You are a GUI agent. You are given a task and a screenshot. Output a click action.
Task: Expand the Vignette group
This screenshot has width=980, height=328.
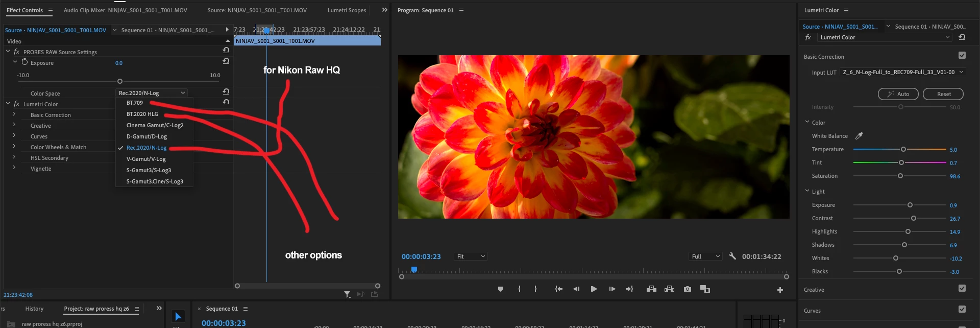pos(14,168)
